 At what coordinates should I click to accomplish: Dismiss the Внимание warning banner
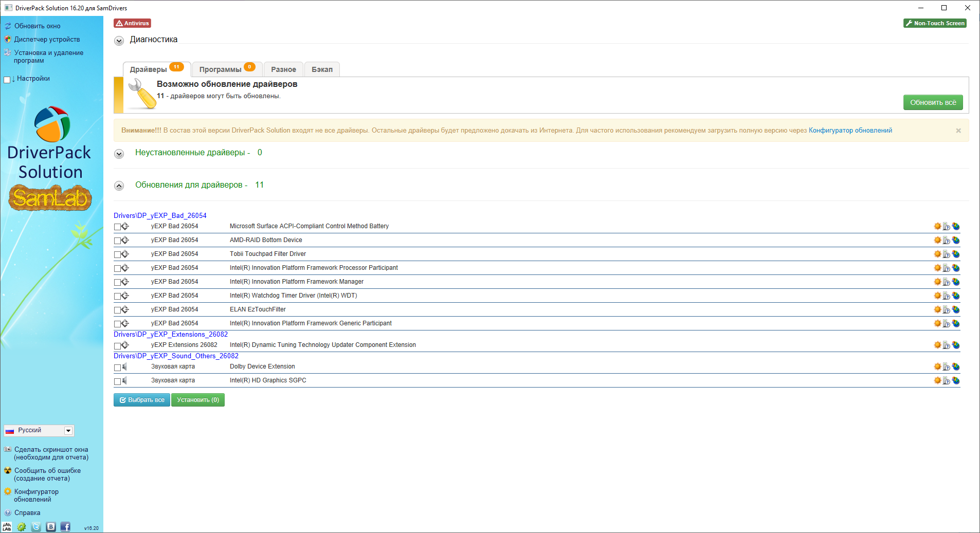[958, 131]
